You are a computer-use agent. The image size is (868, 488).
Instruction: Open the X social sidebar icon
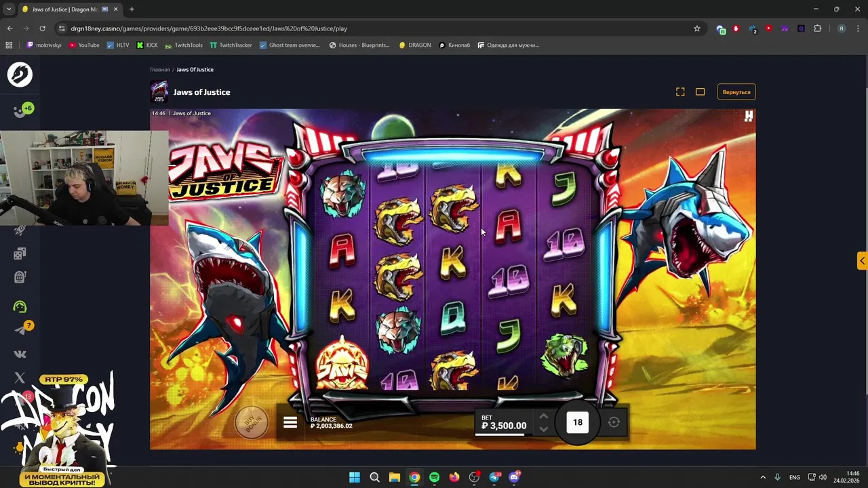coord(20,378)
